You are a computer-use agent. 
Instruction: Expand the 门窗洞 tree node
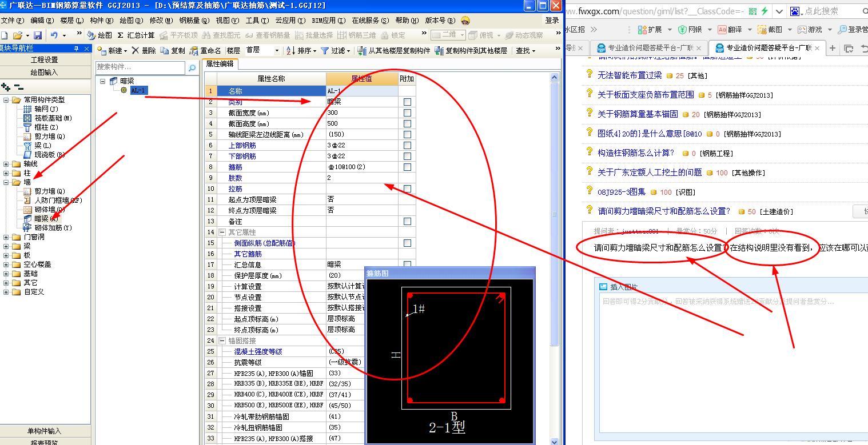[x=6, y=237]
